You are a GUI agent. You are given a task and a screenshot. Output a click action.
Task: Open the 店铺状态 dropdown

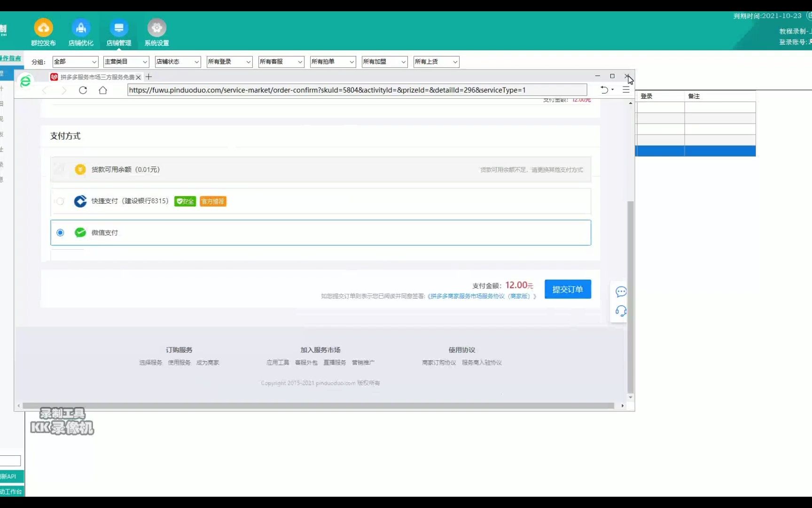coord(178,62)
